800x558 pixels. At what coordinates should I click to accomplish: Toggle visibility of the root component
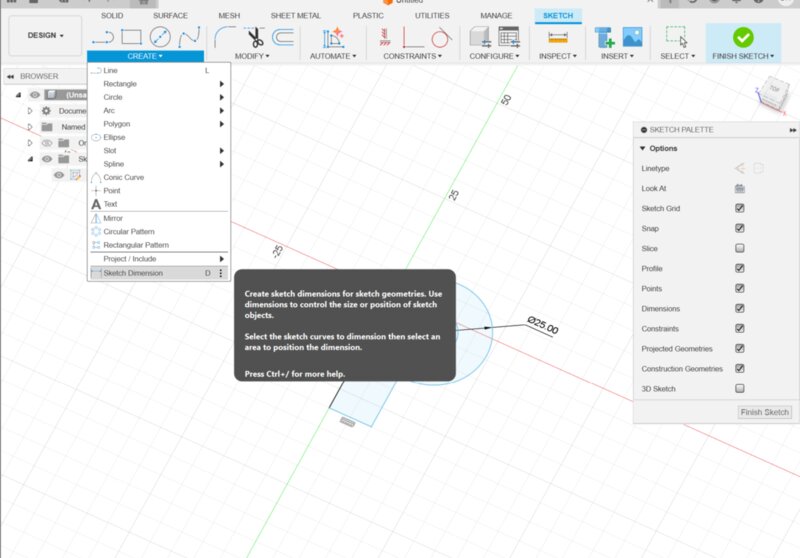coord(35,95)
